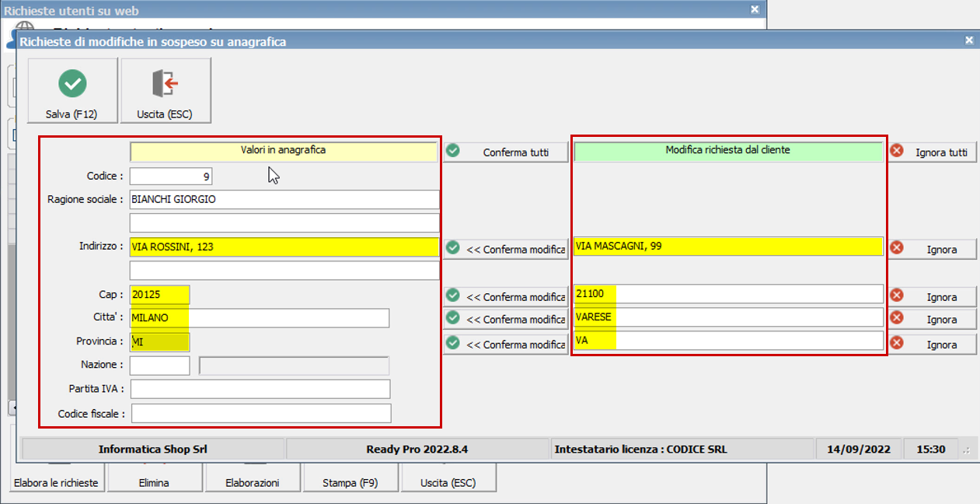Click red X icon on Cap row
980x504 pixels.
point(897,296)
